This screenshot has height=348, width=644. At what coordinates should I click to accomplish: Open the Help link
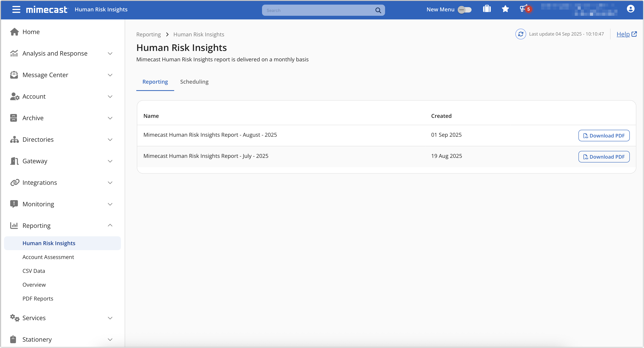tap(627, 34)
